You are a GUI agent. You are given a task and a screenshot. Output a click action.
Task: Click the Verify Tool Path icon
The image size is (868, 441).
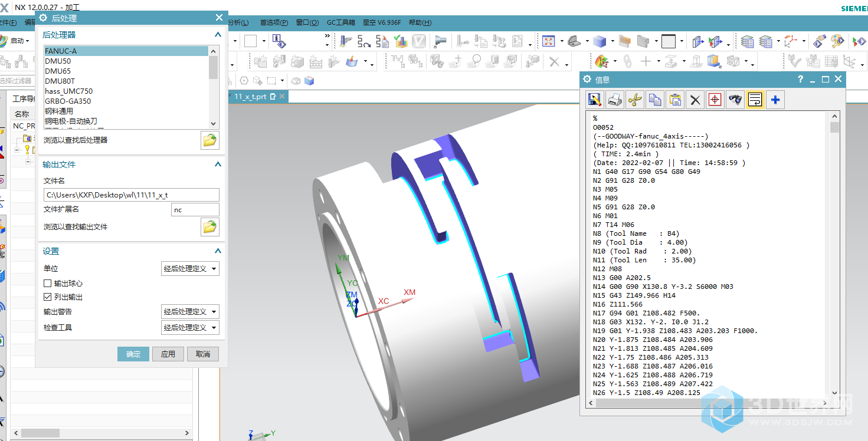click(401, 41)
